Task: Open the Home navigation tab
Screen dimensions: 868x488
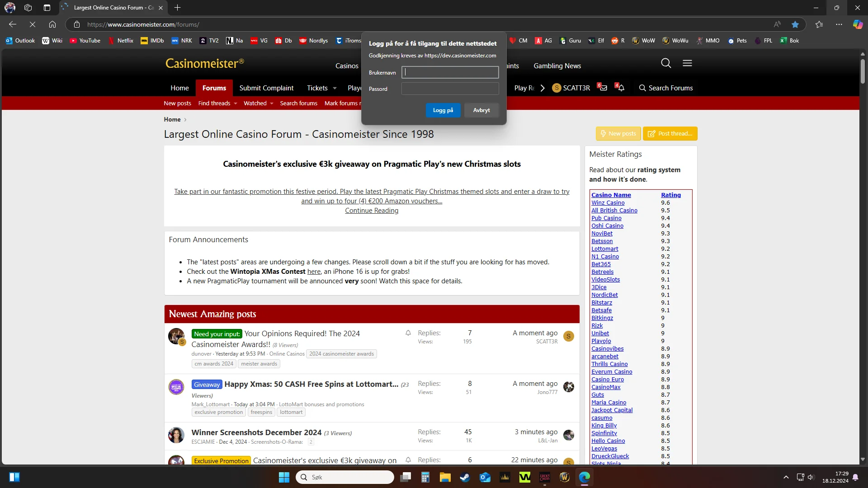Action: (179, 88)
